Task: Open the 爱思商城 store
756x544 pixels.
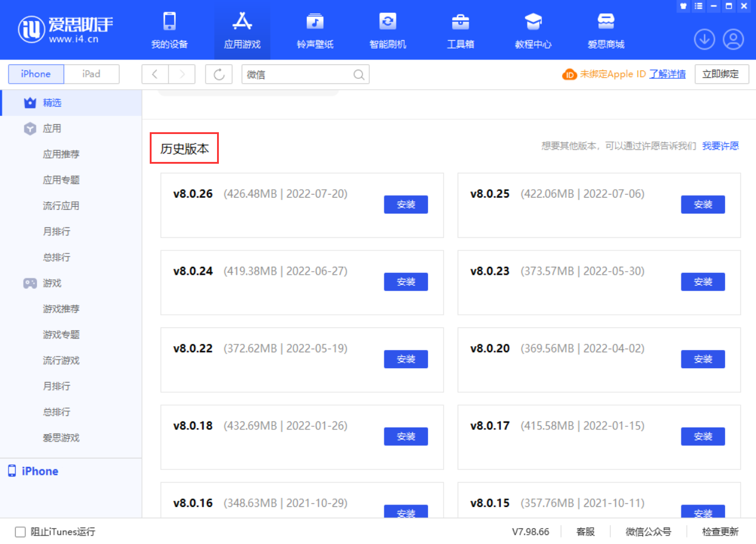Action: click(x=606, y=30)
